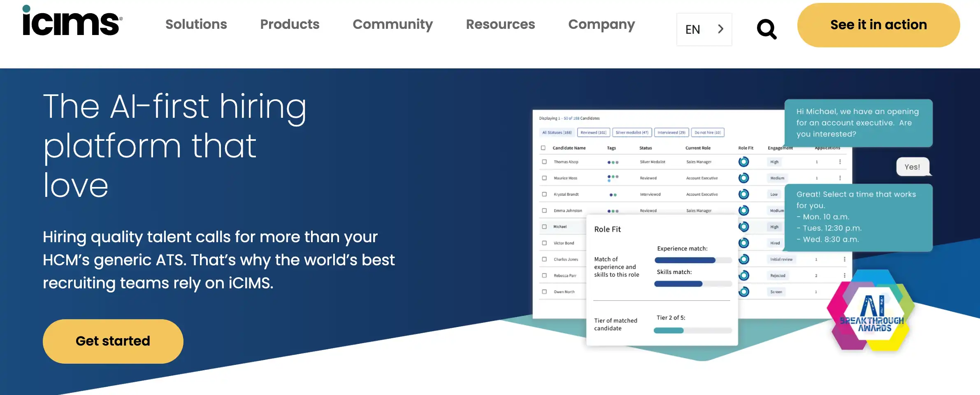Click Role Fit ring for Maurice Moss
Image resolution: width=980 pixels, height=395 pixels.
(x=743, y=178)
